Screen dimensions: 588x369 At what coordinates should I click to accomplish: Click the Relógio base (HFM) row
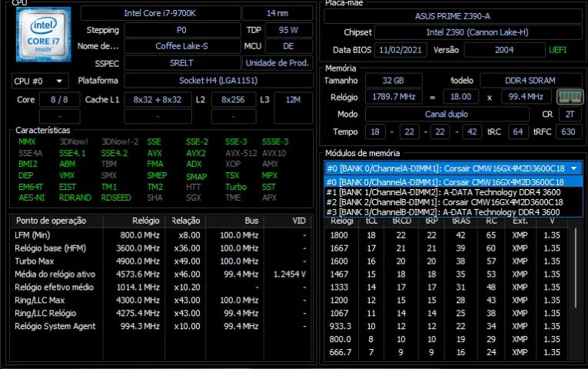161,248
